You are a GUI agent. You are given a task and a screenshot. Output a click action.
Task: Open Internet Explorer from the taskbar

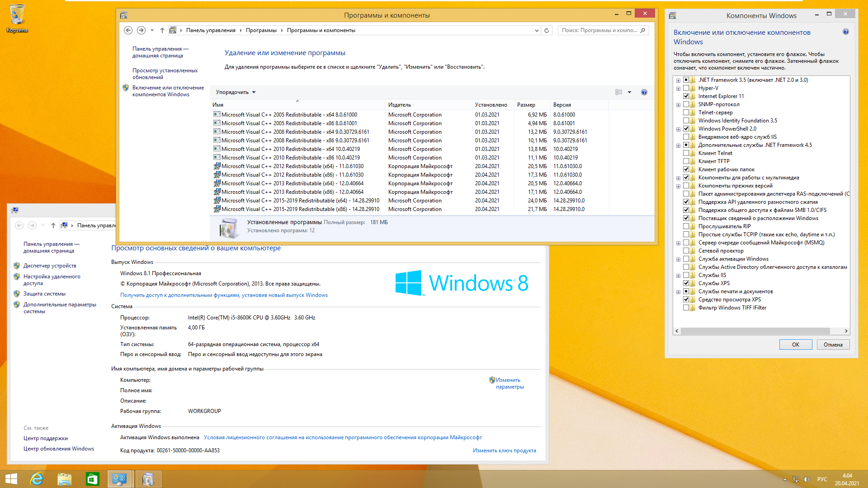[x=37, y=479]
